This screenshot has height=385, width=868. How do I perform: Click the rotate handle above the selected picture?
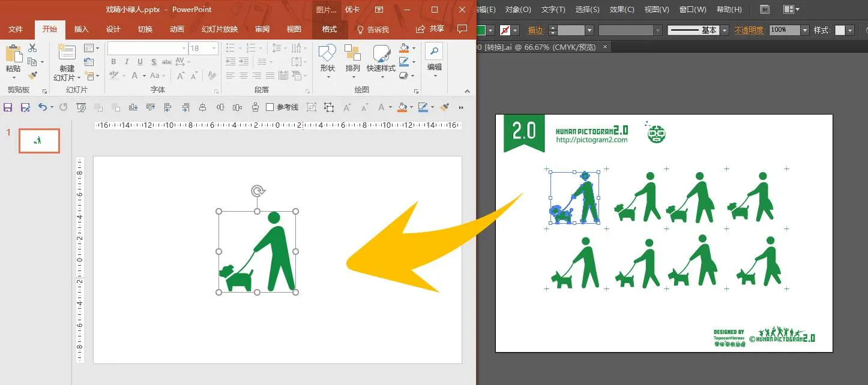pos(258,191)
